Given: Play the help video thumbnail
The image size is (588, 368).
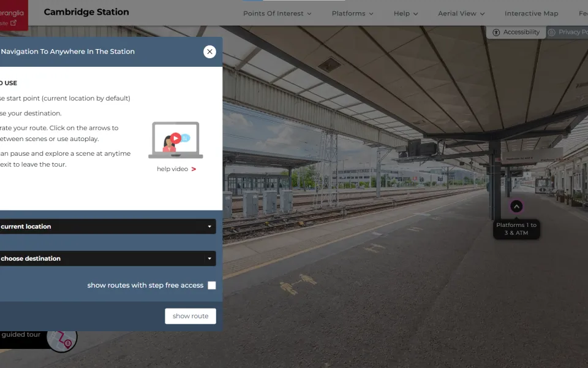Looking at the screenshot, I should coord(176,140).
